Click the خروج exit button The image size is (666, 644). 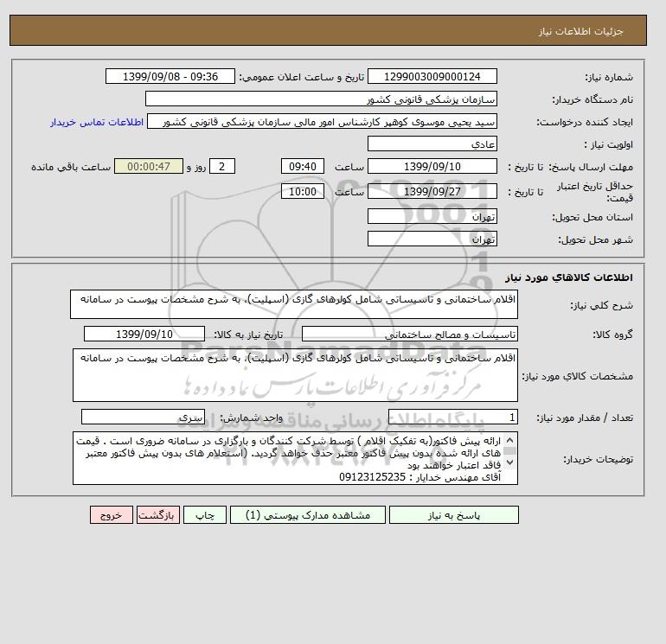[112, 515]
